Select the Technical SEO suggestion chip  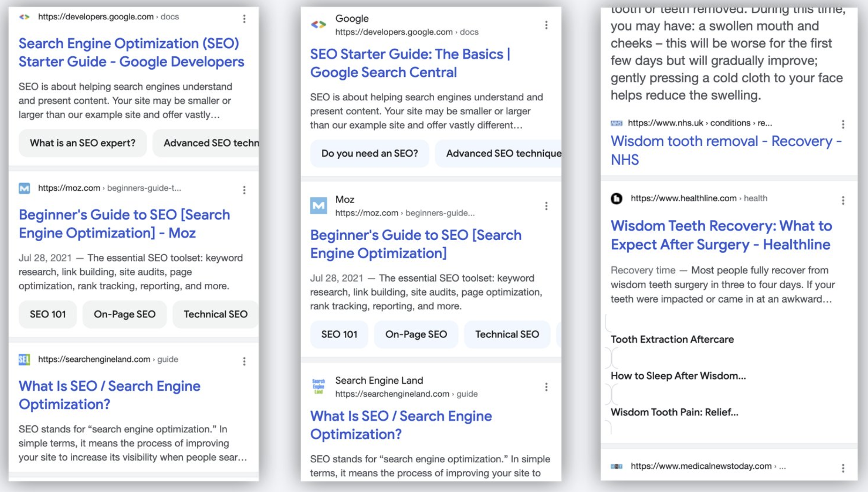coord(216,314)
